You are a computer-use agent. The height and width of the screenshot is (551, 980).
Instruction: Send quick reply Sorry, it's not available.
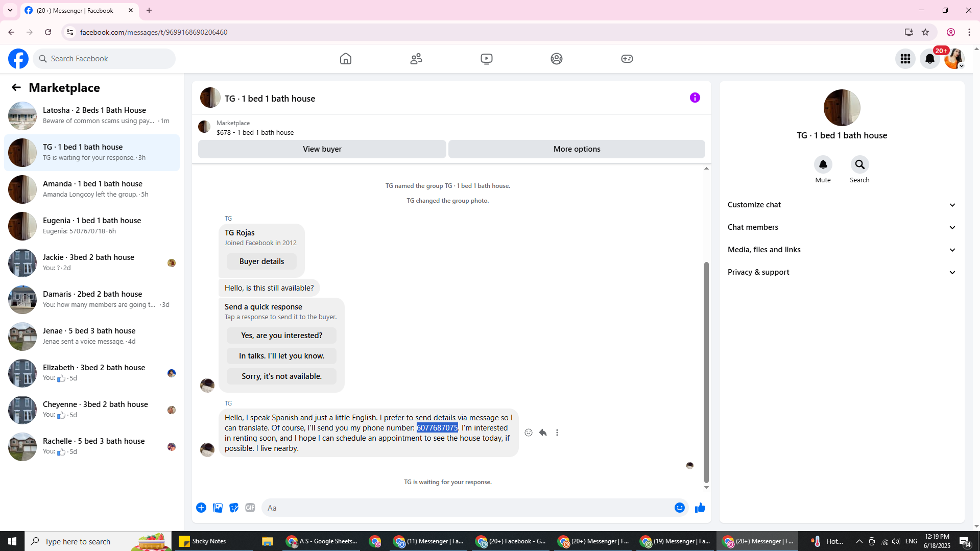(281, 376)
